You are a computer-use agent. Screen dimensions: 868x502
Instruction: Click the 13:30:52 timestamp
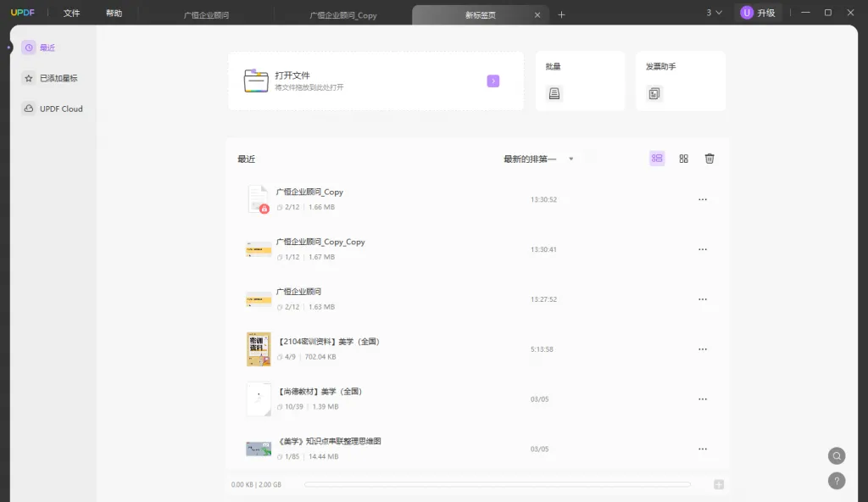[x=543, y=199]
